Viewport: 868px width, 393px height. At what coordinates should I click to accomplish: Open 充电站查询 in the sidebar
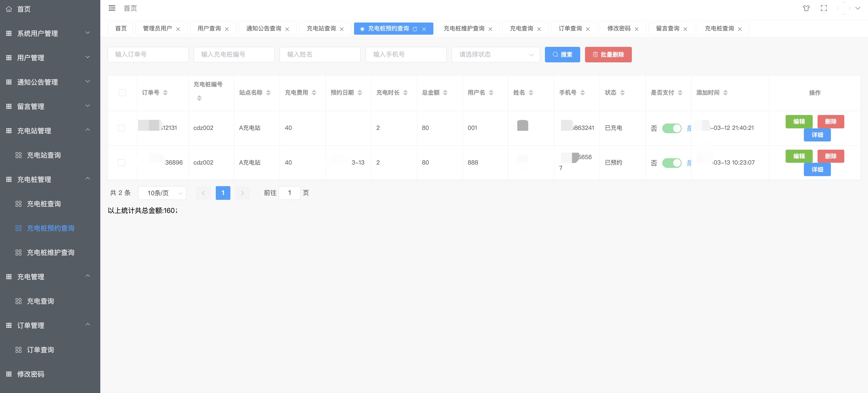pyautogui.click(x=50, y=155)
